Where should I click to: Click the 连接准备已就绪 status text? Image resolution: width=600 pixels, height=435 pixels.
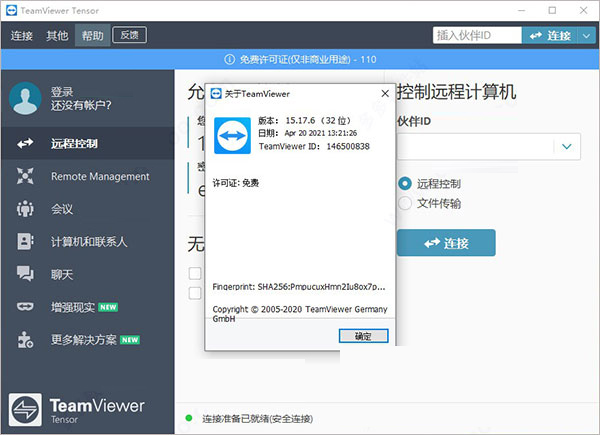pos(258,419)
